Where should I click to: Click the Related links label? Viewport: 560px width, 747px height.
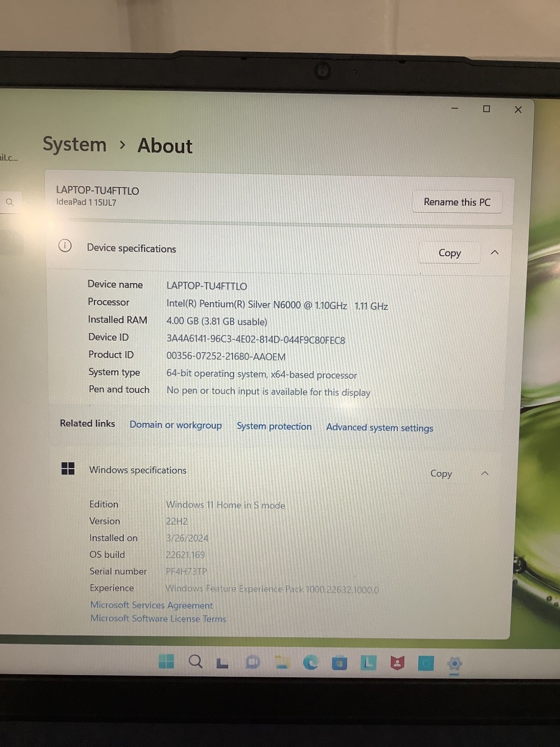(87, 423)
